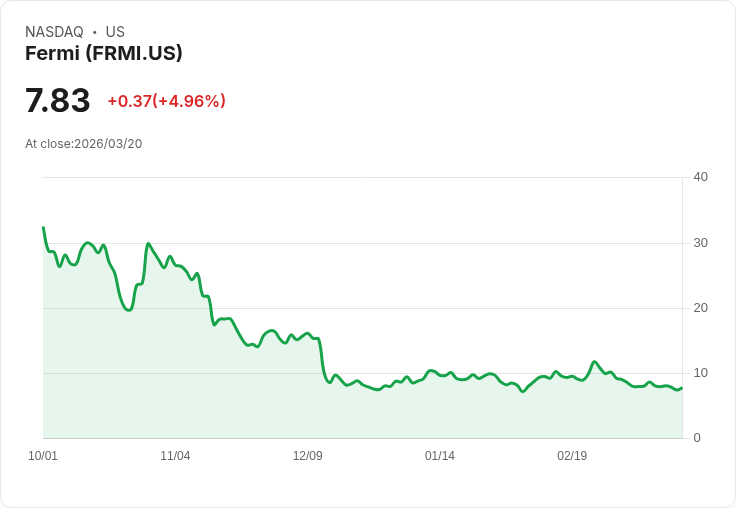Click the +0.37(+4.96%) price change

[166, 101]
